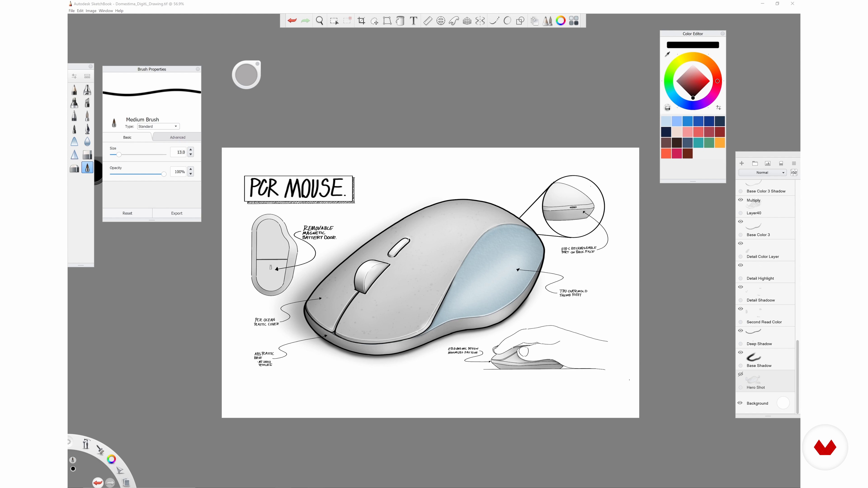Enable the Steady Stroke tool

[x=494, y=21]
